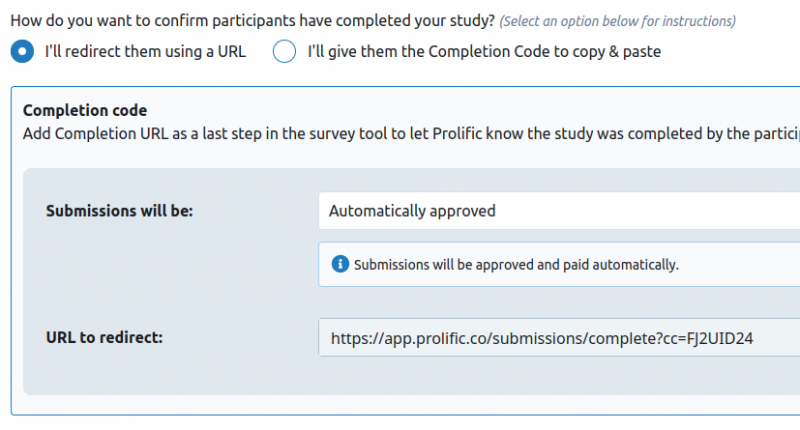Click the "URL to redirect:" label
Image resolution: width=800 pixels, height=430 pixels.
(x=104, y=337)
